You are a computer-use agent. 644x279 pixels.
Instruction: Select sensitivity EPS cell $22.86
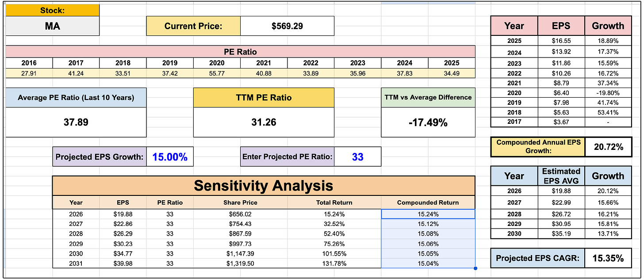123,224
